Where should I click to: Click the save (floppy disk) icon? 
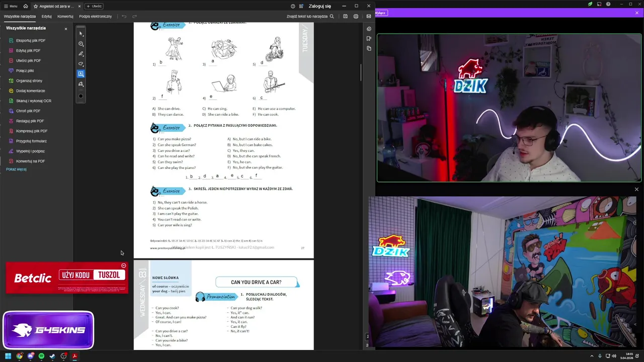[345, 16]
